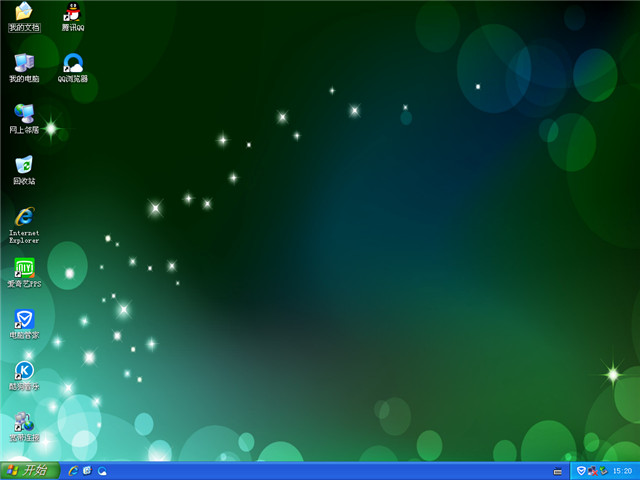The image size is (640, 480).
Task: Open the 我的文档 (My Documents) folder icon
Action: pos(23,13)
